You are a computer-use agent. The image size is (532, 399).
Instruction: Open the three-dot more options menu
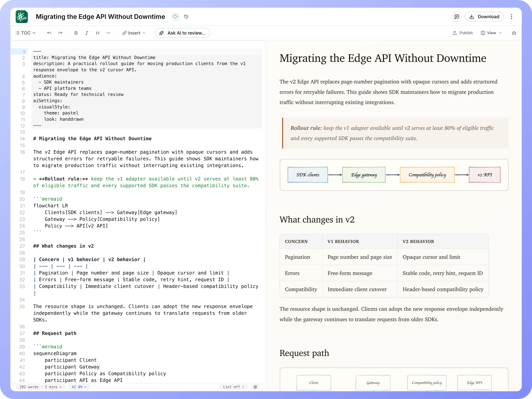pos(512,17)
